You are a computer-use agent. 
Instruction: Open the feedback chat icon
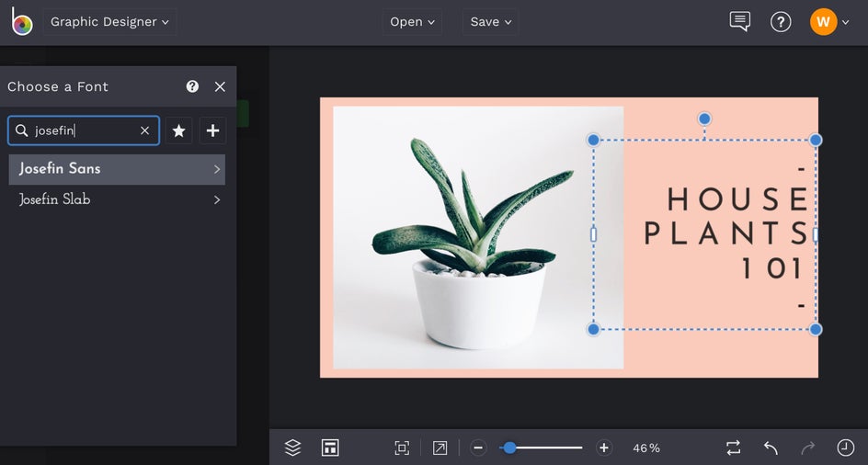coord(739,22)
